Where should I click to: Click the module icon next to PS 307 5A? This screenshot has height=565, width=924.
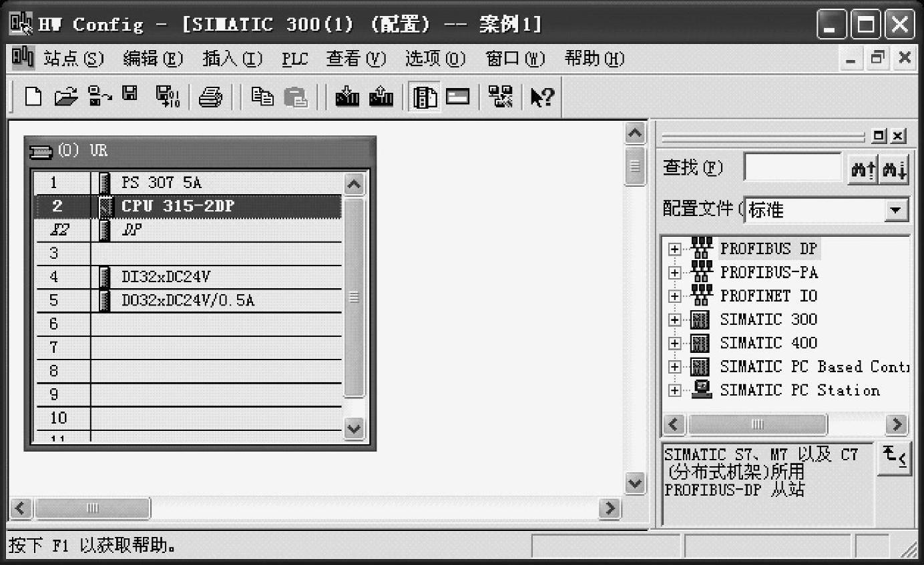[105, 183]
